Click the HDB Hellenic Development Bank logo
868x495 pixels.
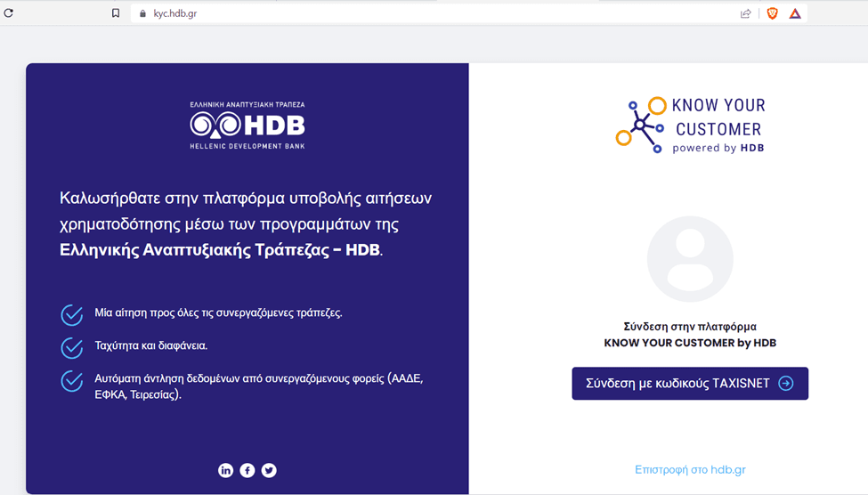(247, 126)
